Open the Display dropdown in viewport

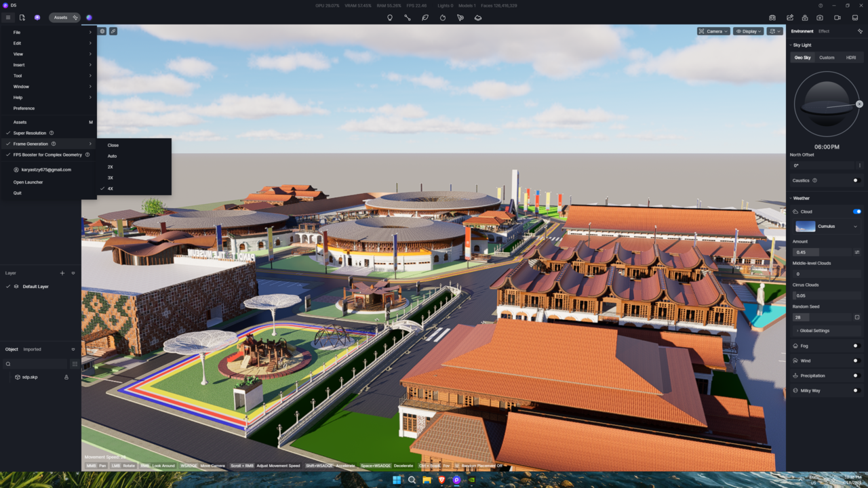click(x=748, y=31)
